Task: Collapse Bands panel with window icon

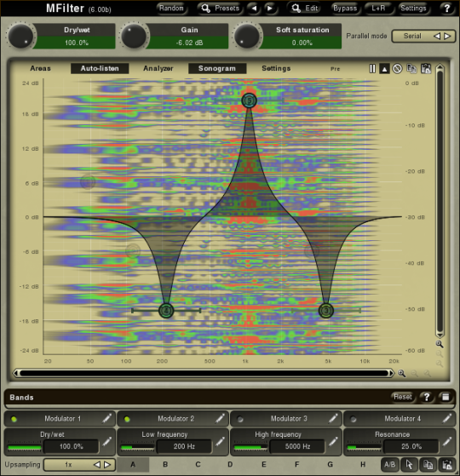Action: click(x=446, y=397)
